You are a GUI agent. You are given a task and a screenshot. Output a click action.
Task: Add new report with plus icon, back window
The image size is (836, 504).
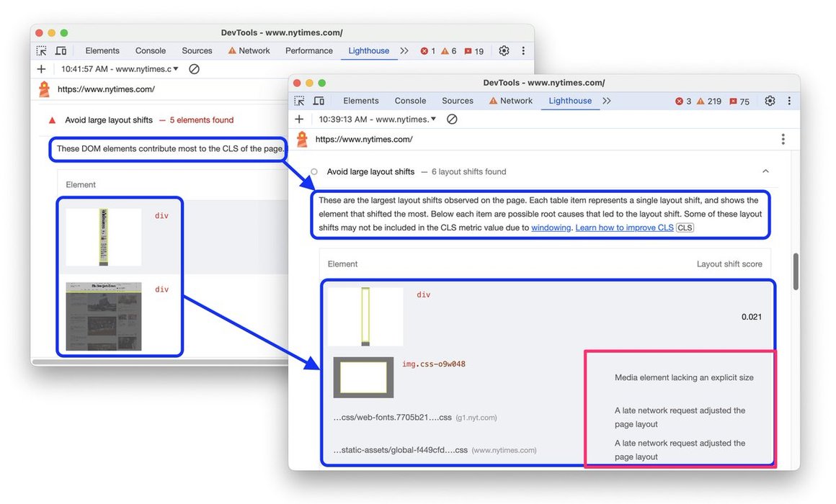pos(42,68)
